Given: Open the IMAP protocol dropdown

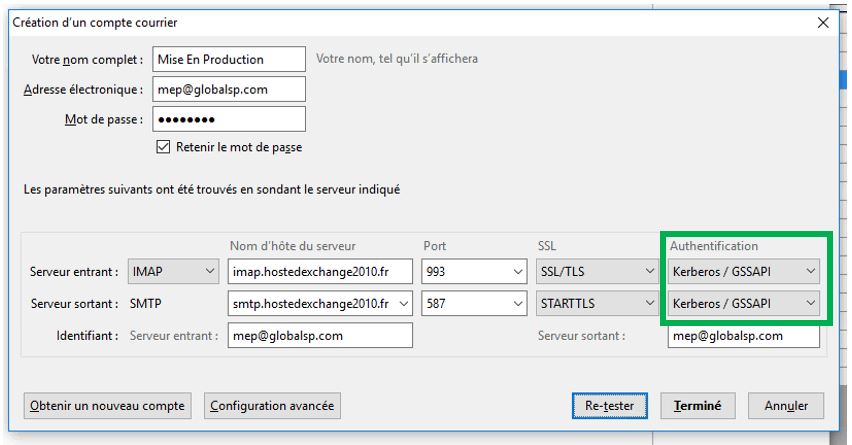Looking at the screenshot, I should (x=174, y=270).
